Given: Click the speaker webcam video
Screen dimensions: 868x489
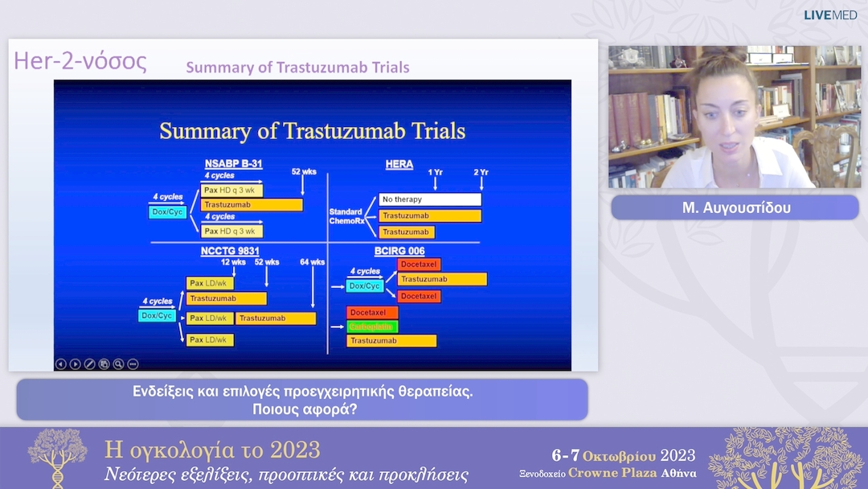Looking at the screenshot, I should (x=734, y=117).
